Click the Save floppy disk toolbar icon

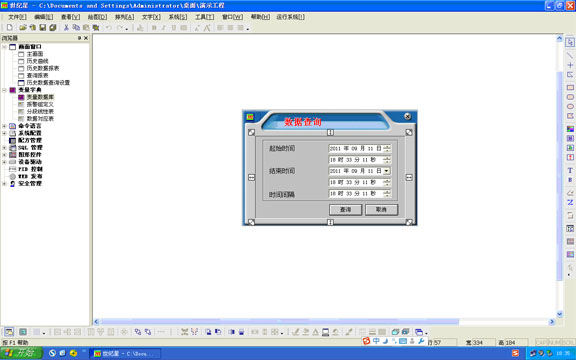point(43,28)
